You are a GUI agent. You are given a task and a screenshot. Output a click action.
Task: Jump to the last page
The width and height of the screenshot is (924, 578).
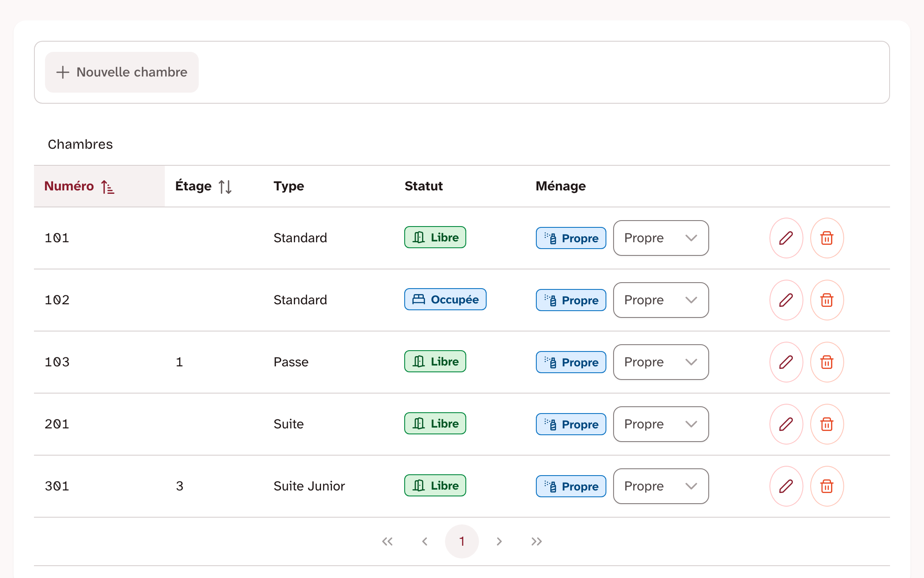click(537, 541)
